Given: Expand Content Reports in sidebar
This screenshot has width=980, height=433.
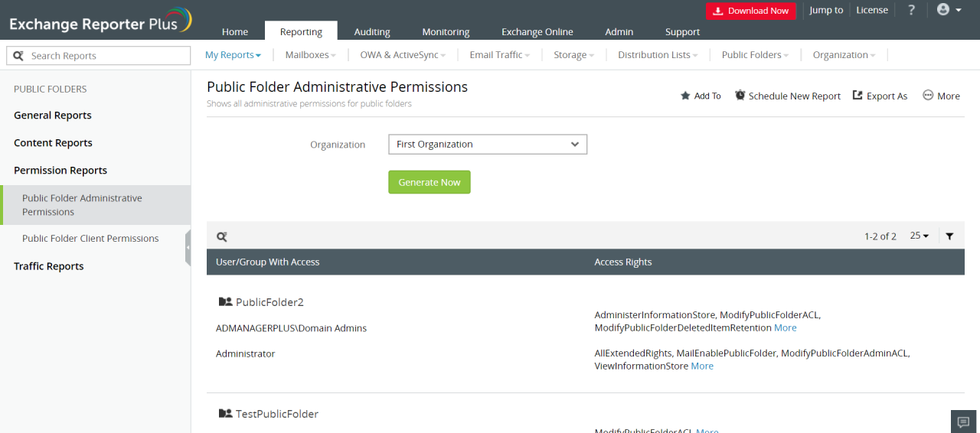Looking at the screenshot, I should (53, 143).
